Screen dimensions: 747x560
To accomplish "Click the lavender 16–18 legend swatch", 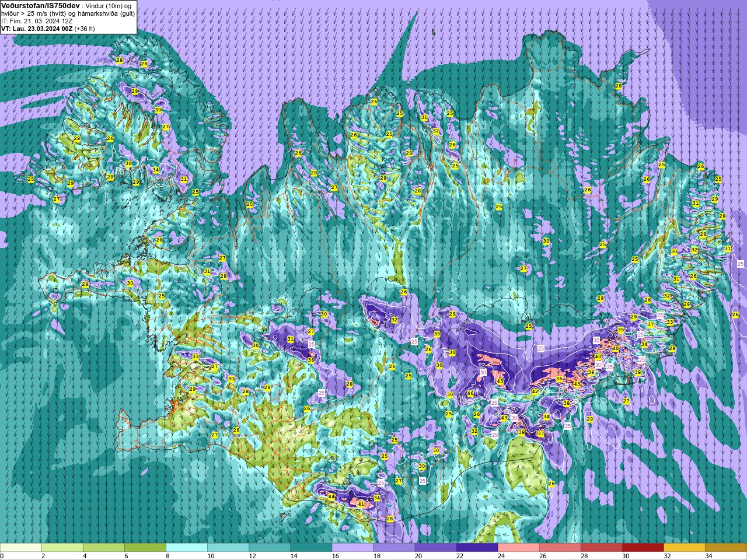I will coord(352,548).
